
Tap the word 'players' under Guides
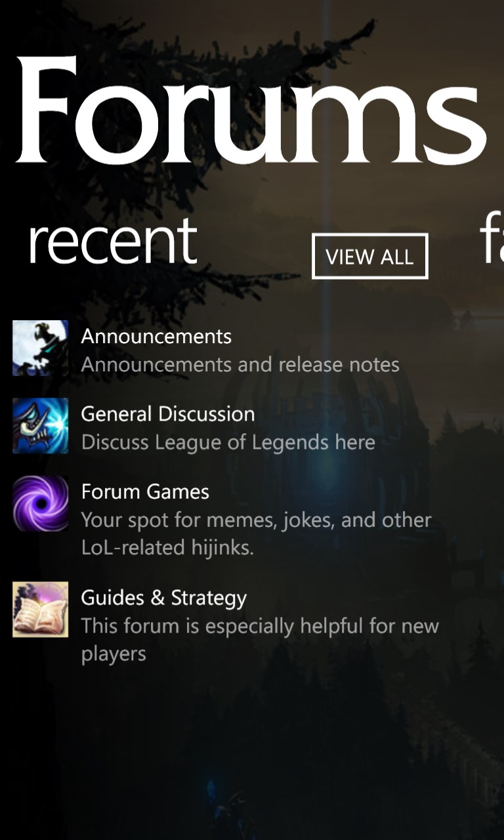[114, 654]
